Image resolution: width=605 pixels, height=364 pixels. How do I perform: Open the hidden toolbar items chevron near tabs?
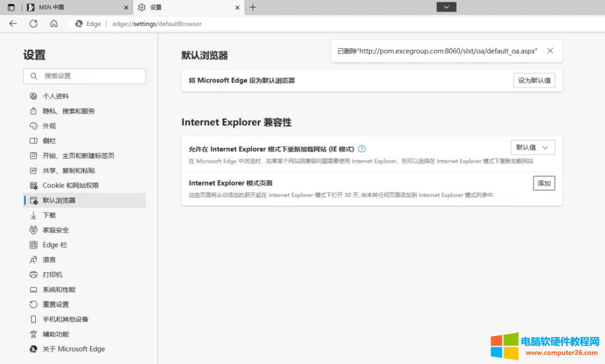446,7
